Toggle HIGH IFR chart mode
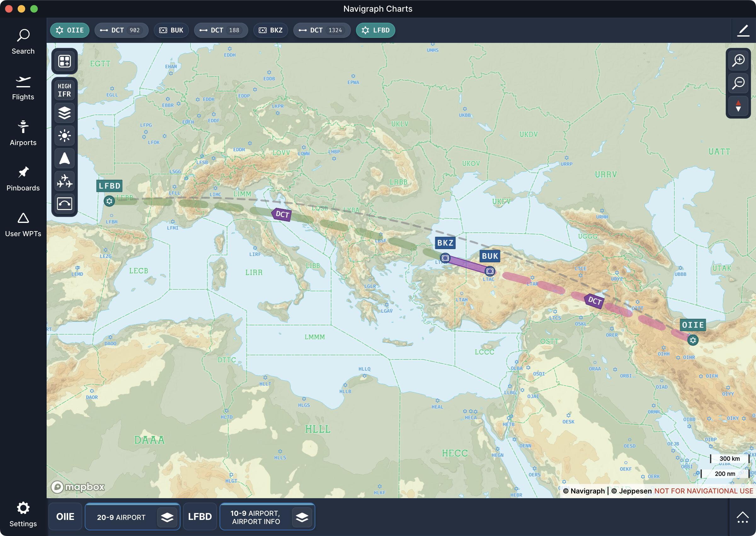This screenshot has width=756, height=536. 65,90
